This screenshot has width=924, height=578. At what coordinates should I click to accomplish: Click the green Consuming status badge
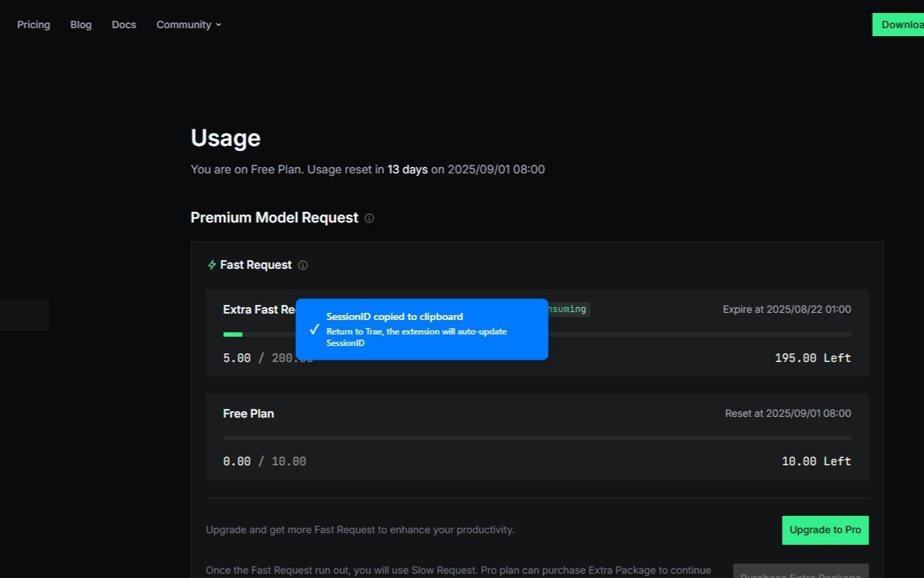567,309
